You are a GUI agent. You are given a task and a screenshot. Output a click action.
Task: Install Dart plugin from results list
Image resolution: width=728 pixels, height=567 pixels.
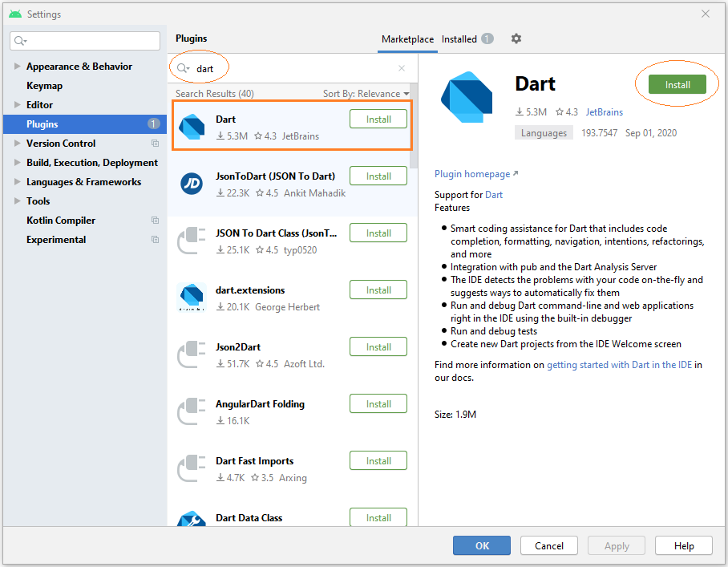tap(378, 119)
